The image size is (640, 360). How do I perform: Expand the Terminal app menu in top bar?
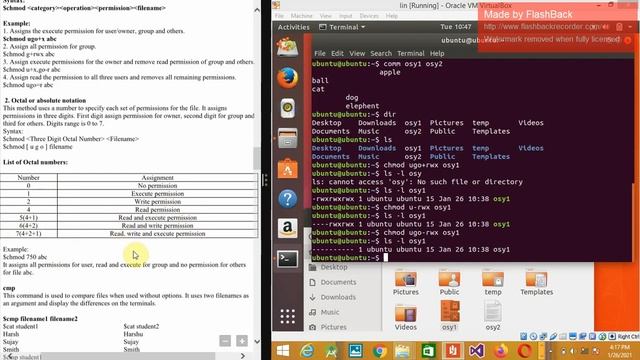pyautogui.click(x=342, y=27)
